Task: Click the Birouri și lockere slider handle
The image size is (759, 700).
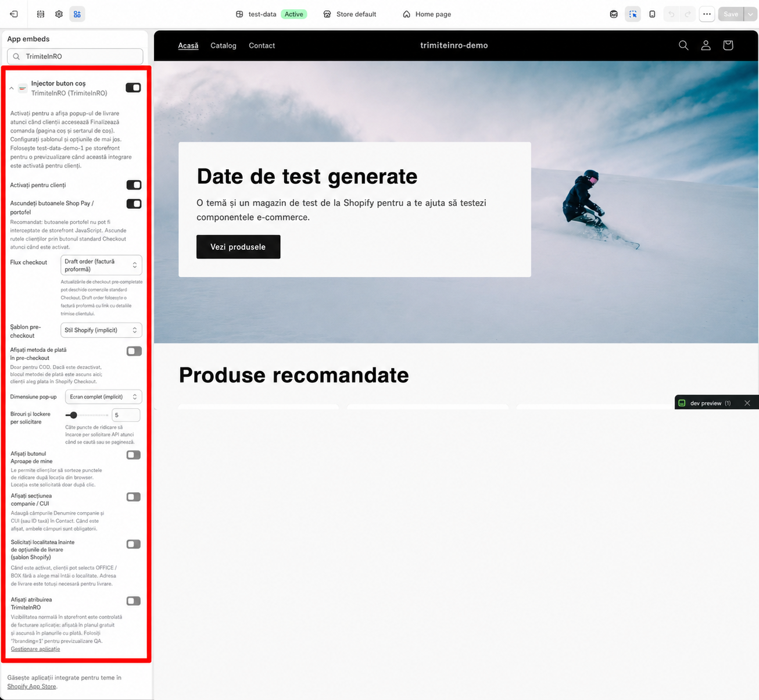Action: [73, 415]
